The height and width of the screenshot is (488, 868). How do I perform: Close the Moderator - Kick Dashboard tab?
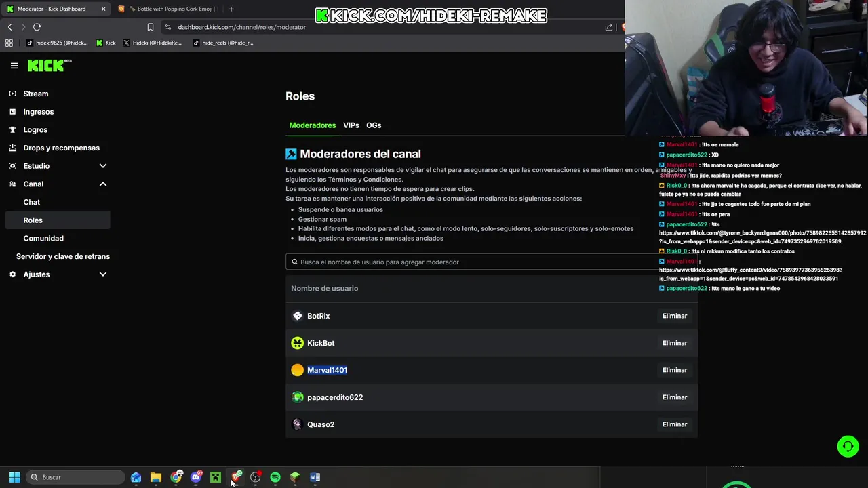pos(103,9)
